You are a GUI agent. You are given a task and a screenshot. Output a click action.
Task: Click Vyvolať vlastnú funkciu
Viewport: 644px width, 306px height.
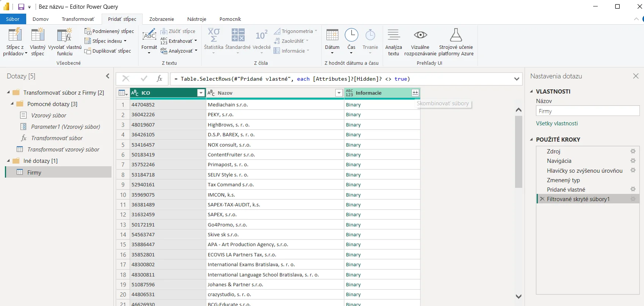pos(64,42)
